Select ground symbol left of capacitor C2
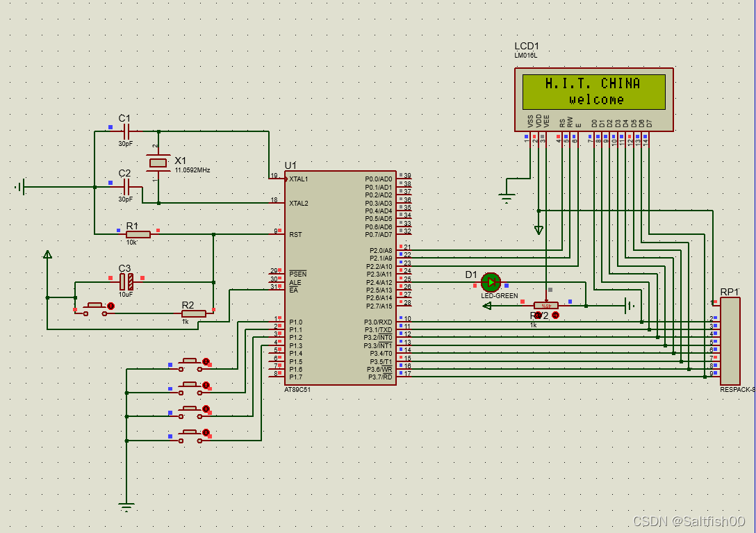 (19, 187)
